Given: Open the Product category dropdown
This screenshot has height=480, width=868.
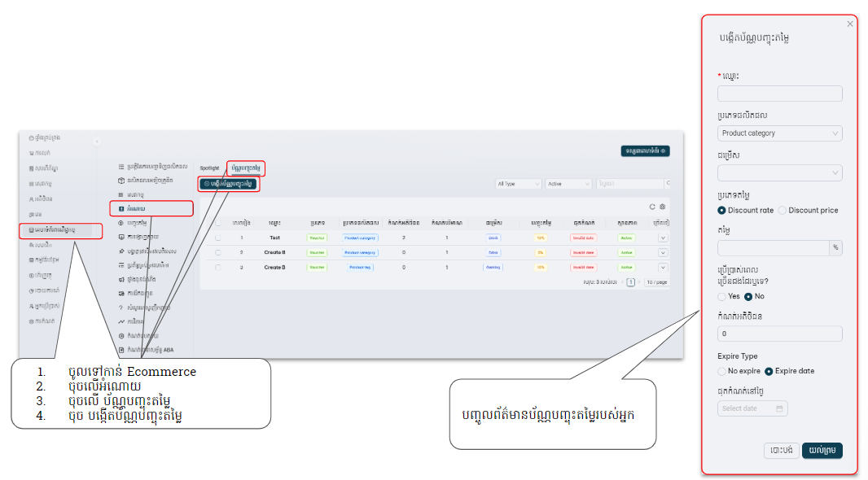Looking at the screenshot, I should 779,133.
